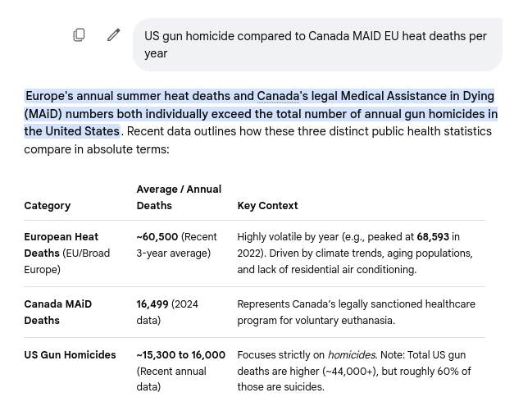
Task: Edit the prompt using the pencil icon
Action: coord(114,34)
